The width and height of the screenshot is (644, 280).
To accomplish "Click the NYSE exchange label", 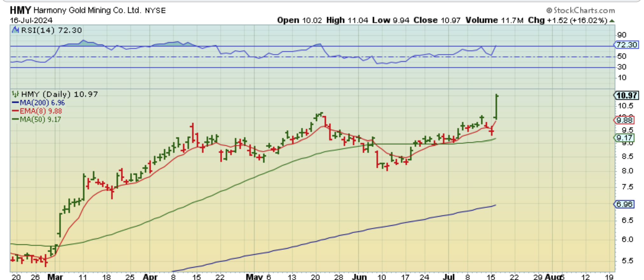I will tap(155, 11).
